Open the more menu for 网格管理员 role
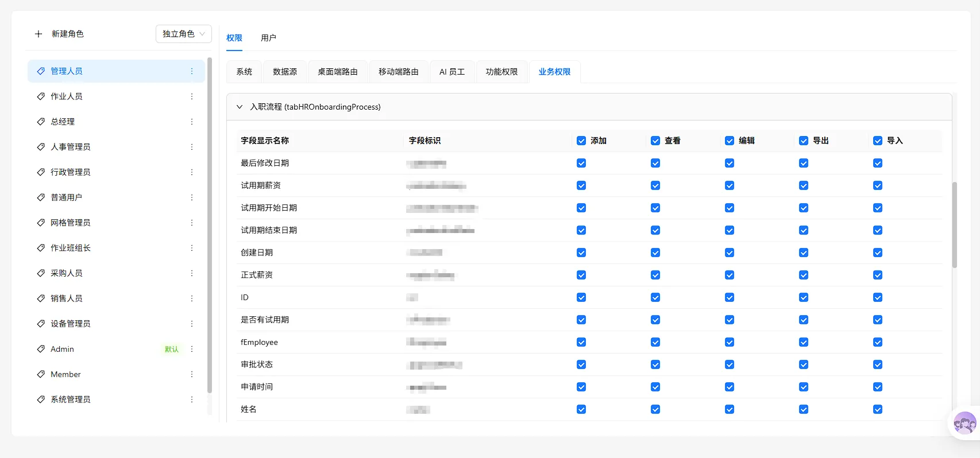The width and height of the screenshot is (980, 458). [192, 223]
